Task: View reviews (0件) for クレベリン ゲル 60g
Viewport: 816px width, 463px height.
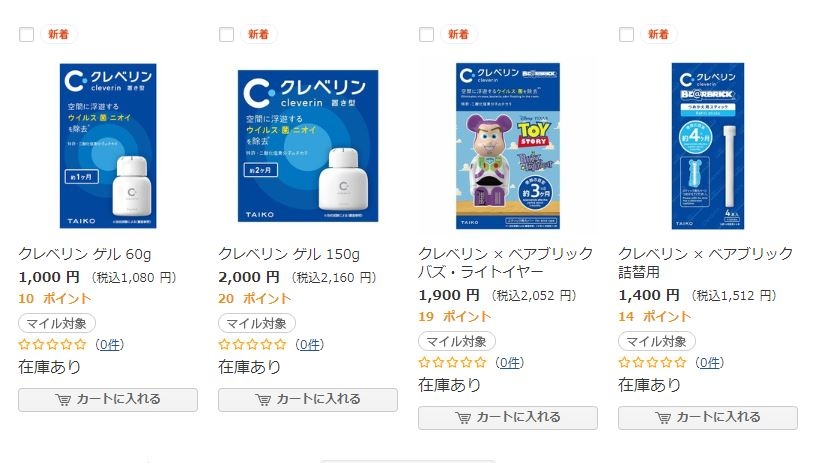Action: click(x=110, y=344)
